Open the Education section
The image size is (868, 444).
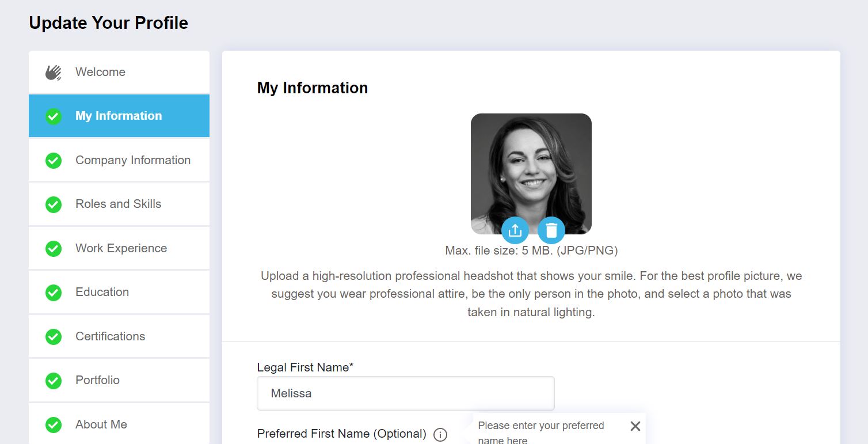click(102, 291)
